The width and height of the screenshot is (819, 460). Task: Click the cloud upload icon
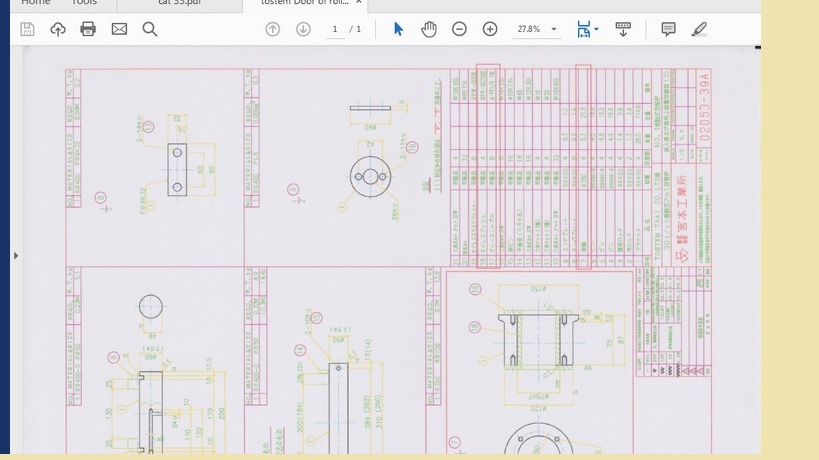[x=58, y=29]
